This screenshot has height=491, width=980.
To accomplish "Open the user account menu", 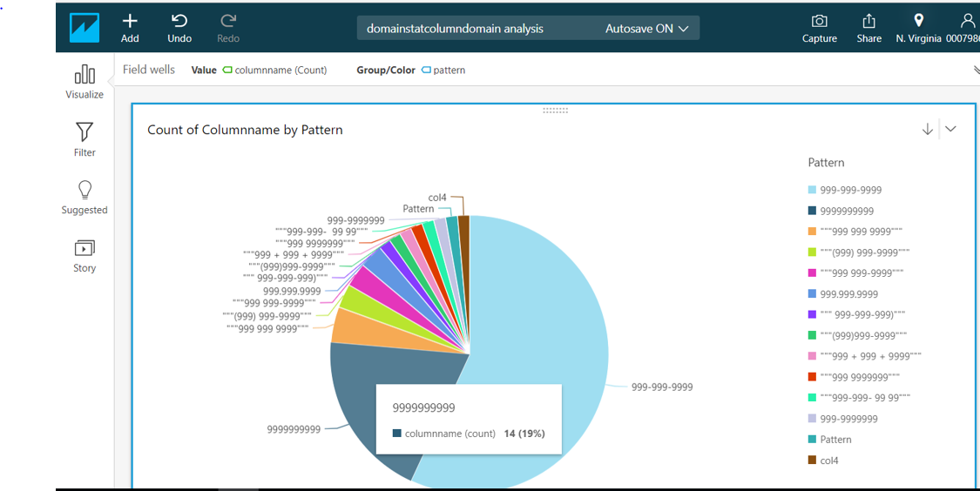I will point(967,21).
